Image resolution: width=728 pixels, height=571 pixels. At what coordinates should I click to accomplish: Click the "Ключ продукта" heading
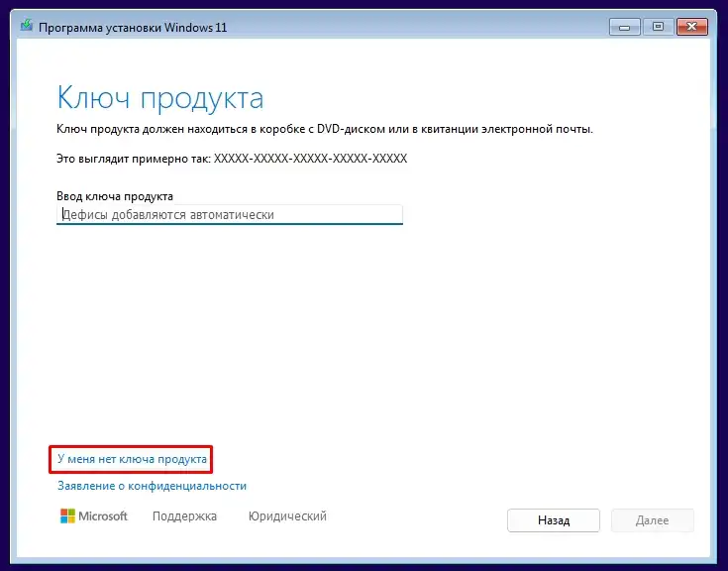tap(160, 98)
